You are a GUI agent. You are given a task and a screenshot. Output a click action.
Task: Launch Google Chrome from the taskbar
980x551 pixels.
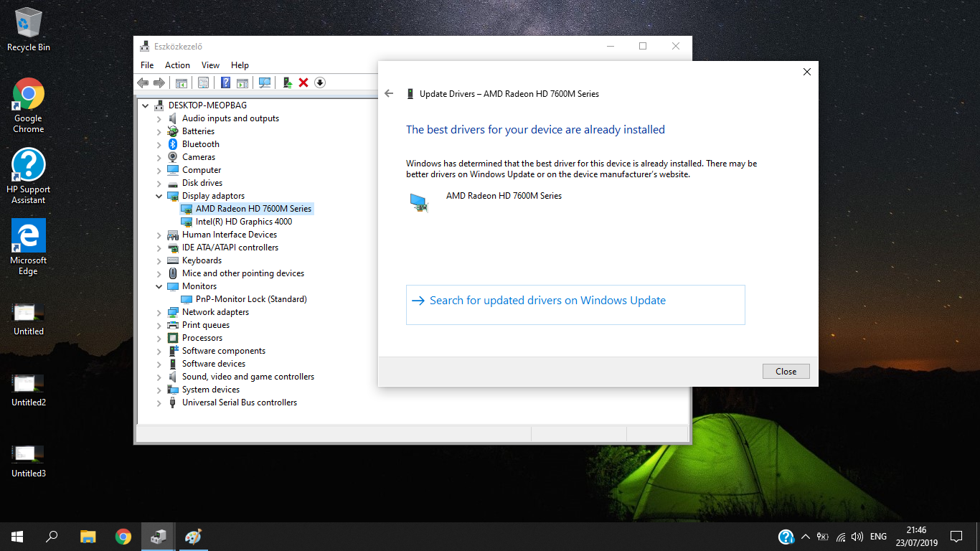click(x=122, y=536)
